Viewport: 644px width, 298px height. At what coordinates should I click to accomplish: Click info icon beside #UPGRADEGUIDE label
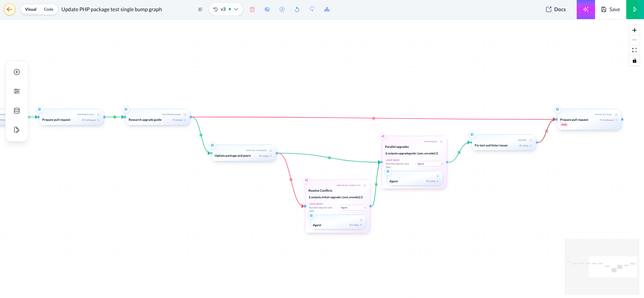(185, 114)
